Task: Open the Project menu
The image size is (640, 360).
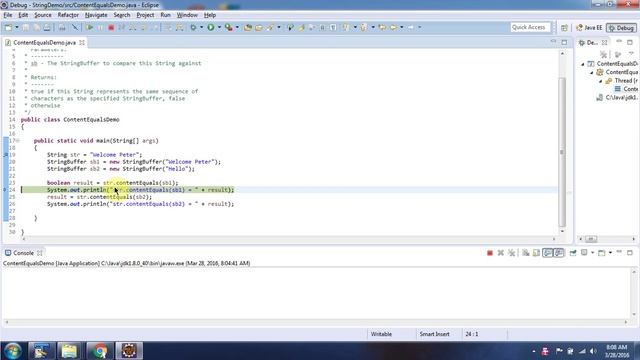Action: pos(145,15)
